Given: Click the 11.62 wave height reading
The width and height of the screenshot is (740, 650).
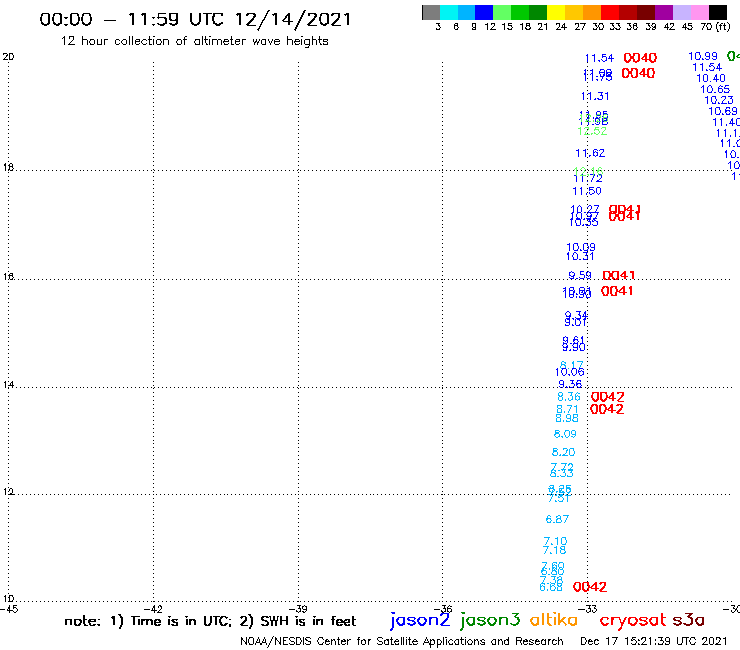Looking at the screenshot, I should pyautogui.click(x=590, y=153).
